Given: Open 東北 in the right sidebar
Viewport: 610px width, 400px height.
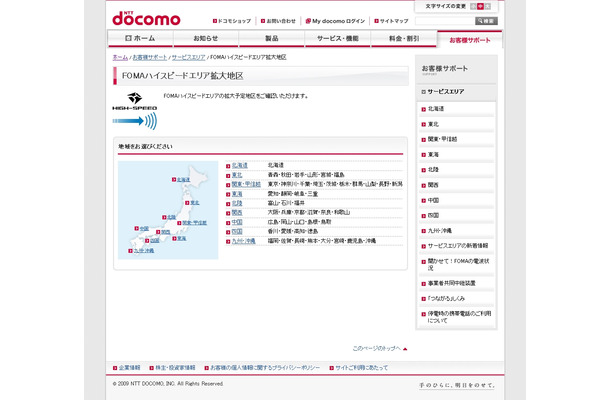Looking at the screenshot, I should point(433,125).
